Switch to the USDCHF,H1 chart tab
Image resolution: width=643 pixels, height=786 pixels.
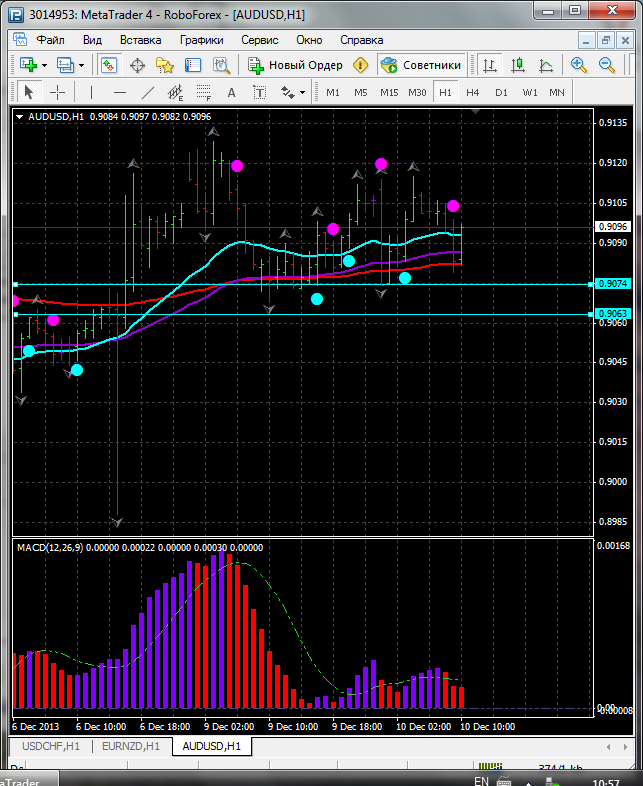pos(49,746)
